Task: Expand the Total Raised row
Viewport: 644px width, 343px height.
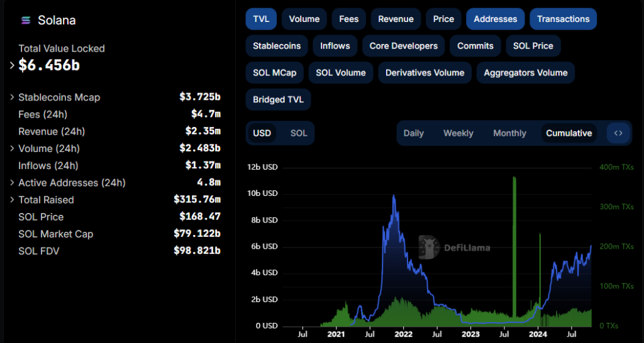Action: click(12, 200)
